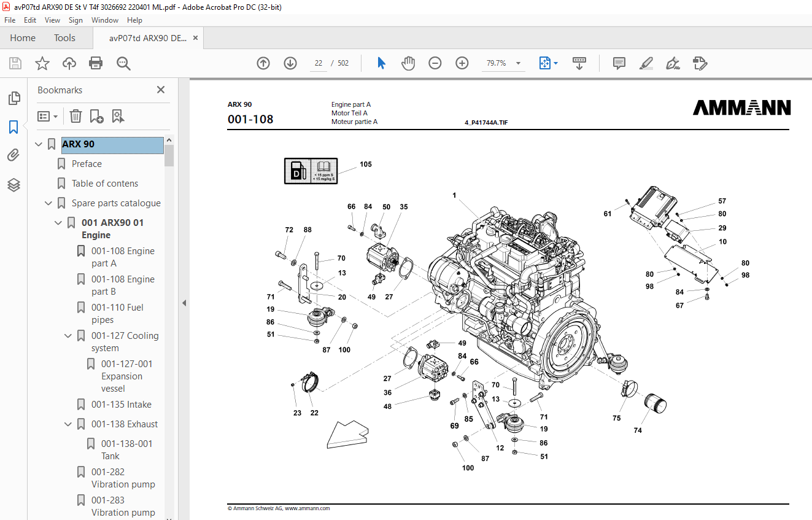Open the Edit menu

(30, 20)
